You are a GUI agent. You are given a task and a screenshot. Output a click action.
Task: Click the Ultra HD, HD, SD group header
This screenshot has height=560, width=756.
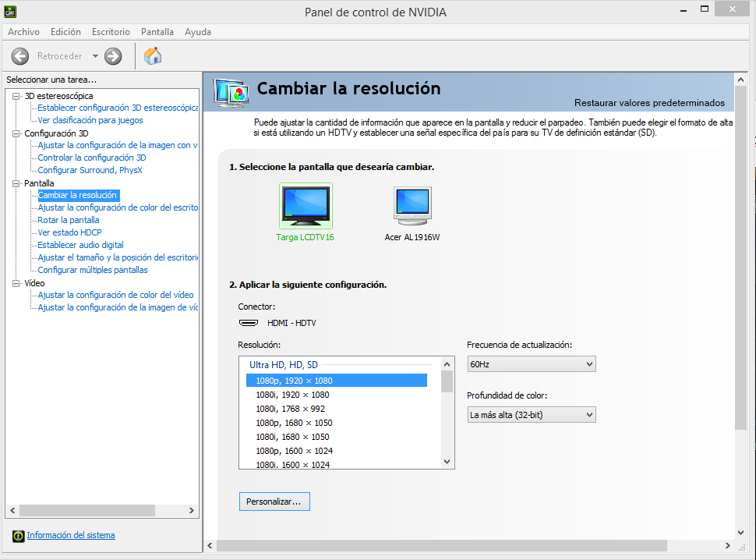tap(284, 365)
